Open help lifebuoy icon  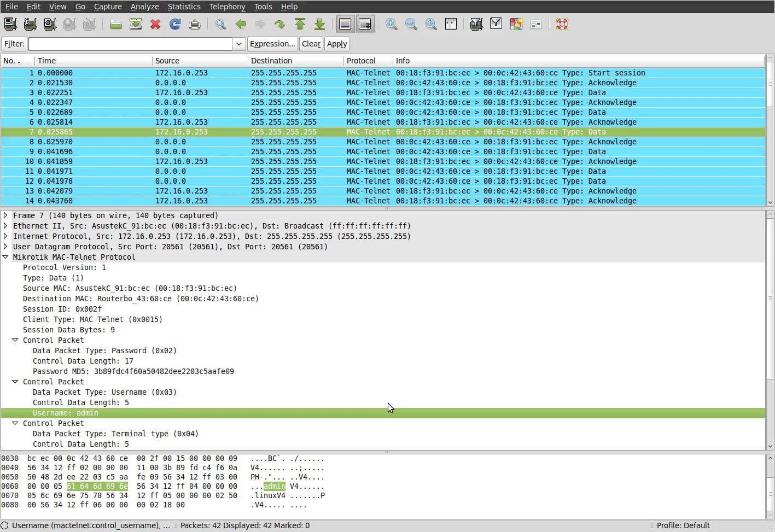tap(562, 24)
